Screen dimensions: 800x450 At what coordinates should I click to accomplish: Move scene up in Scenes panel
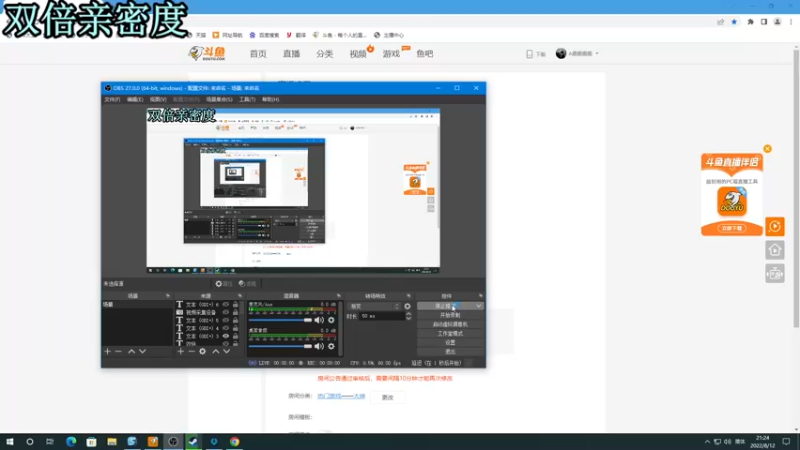coord(131,352)
